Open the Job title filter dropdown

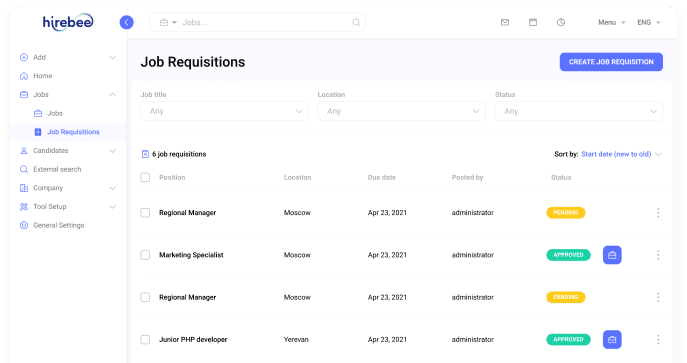[x=224, y=111]
